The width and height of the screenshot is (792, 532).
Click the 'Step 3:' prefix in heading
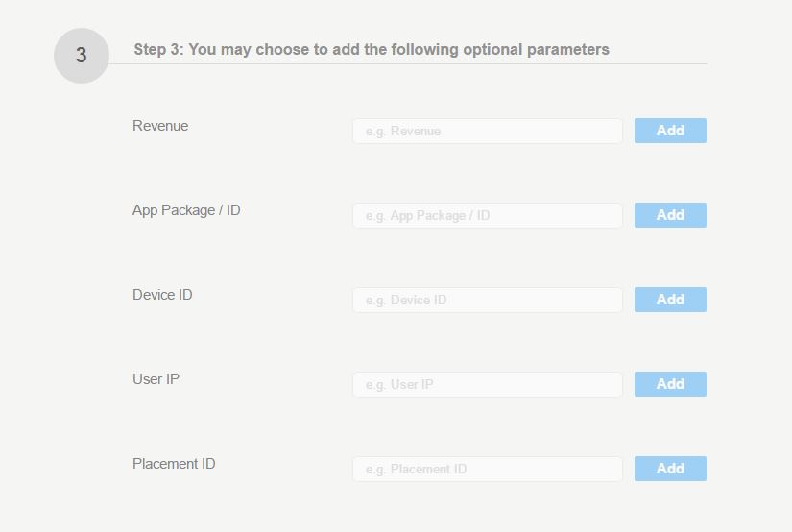coord(158,50)
